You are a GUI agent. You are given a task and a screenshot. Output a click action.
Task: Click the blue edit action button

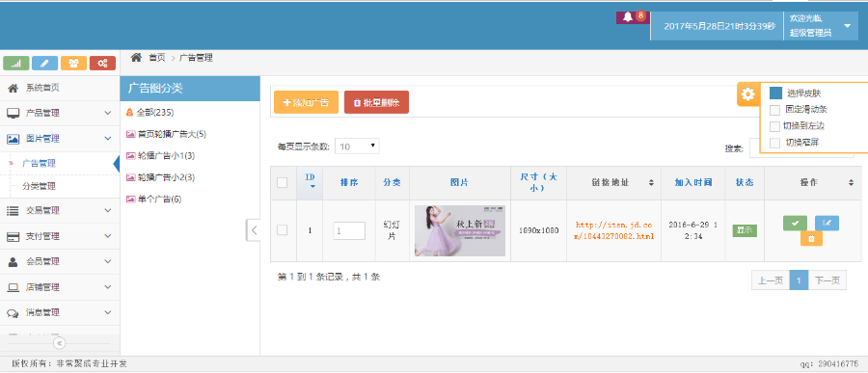pyautogui.click(x=827, y=223)
